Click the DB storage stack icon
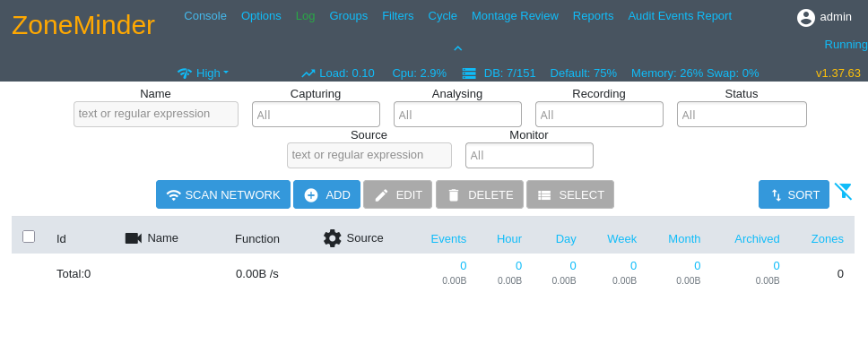Viewport: 868px width, 344px height. pyautogui.click(x=469, y=73)
